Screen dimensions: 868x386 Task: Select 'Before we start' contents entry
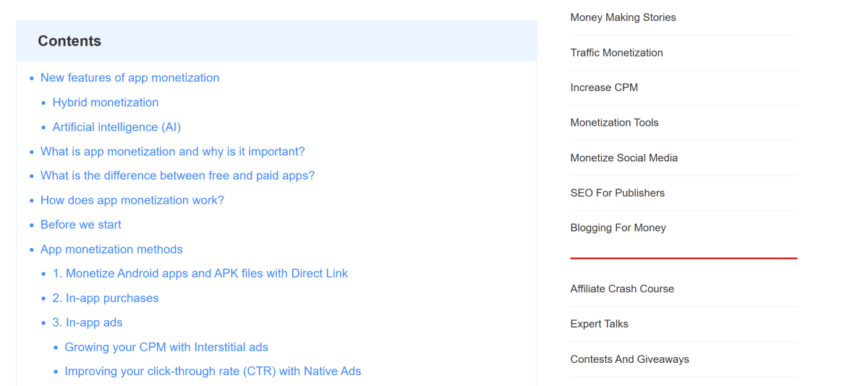81,225
